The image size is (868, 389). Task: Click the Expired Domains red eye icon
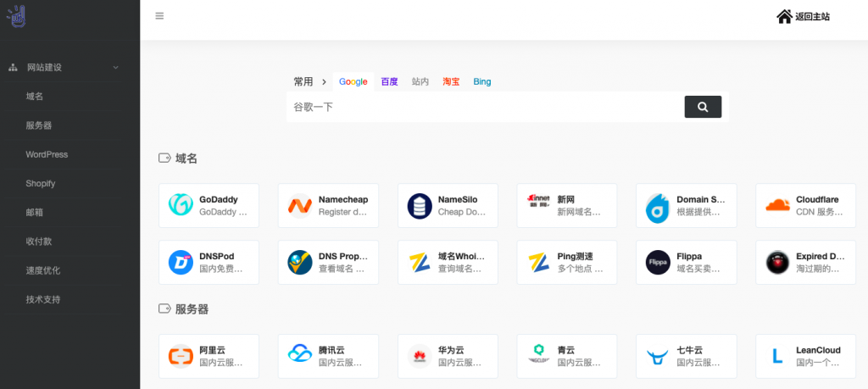click(778, 262)
